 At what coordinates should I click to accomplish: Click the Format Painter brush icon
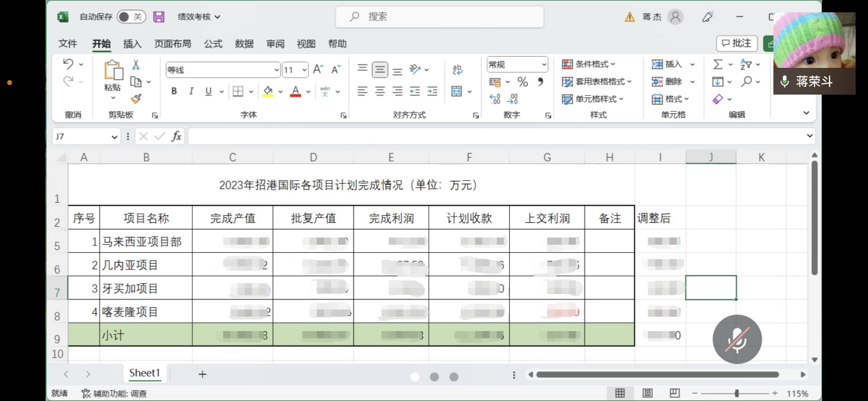tap(136, 99)
